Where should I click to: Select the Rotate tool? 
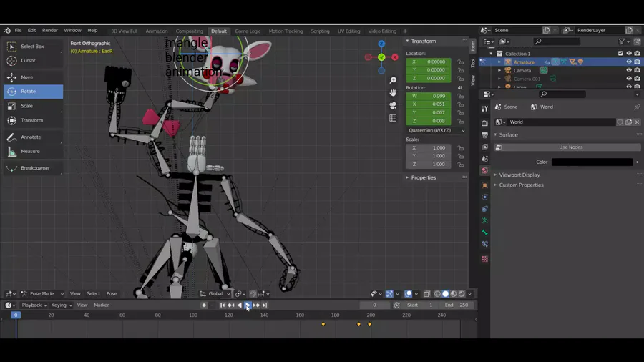[x=33, y=92]
